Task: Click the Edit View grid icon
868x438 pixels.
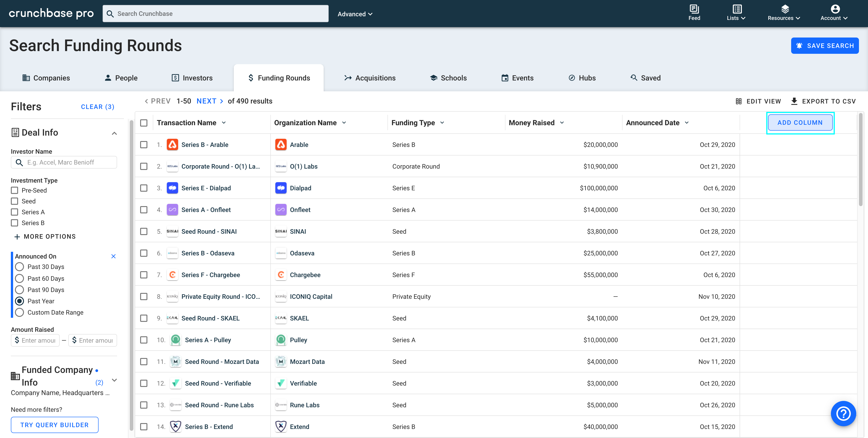Action: tap(738, 101)
